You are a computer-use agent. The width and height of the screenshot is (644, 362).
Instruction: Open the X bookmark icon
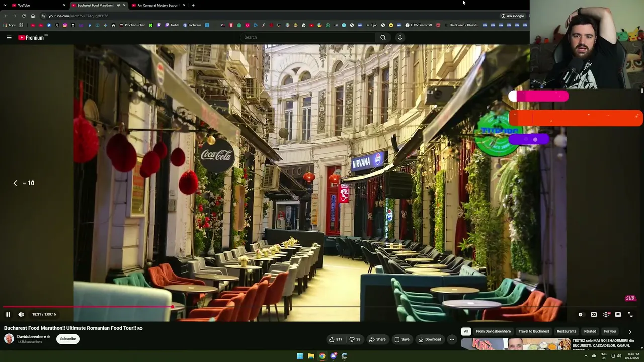tap(57, 25)
